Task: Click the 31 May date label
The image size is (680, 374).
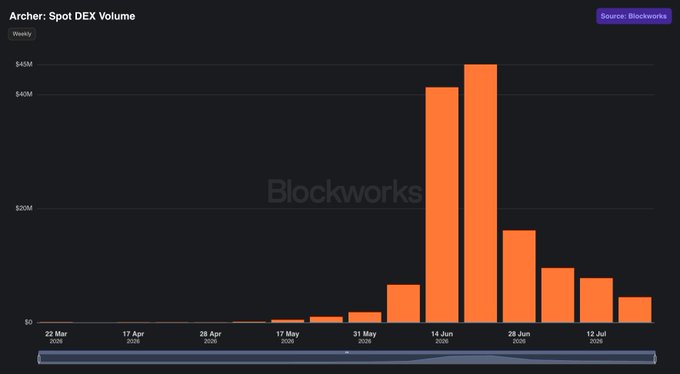Action: pyautogui.click(x=365, y=337)
